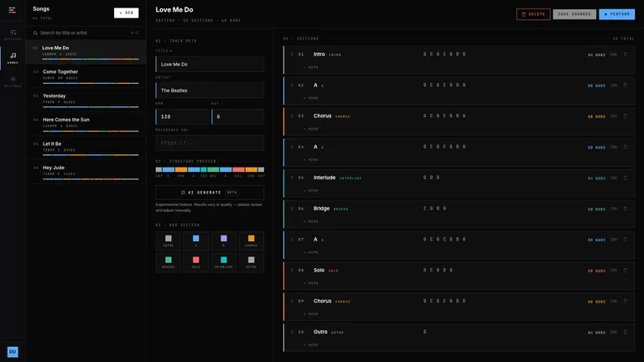The width and height of the screenshot is (644, 362).
Task: Click the user avatar badge in sidebar
Action: tap(13, 352)
